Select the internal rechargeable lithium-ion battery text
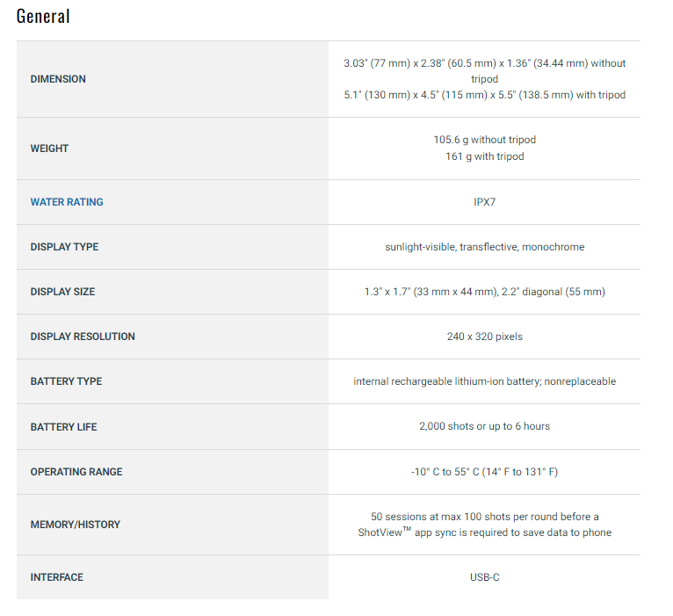The height and width of the screenshot is (616, 673). click(x=484, y=381)
